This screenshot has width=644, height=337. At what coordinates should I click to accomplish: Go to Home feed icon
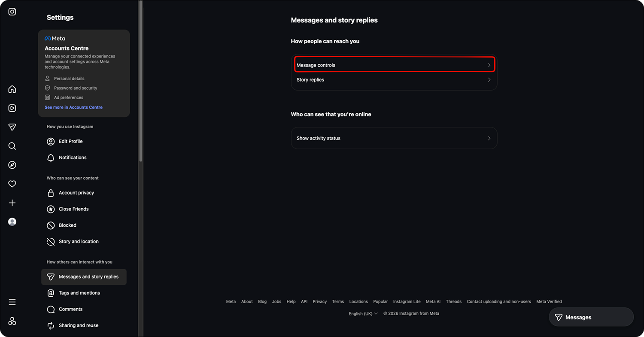pyautogui.click(x=12, y=89)
